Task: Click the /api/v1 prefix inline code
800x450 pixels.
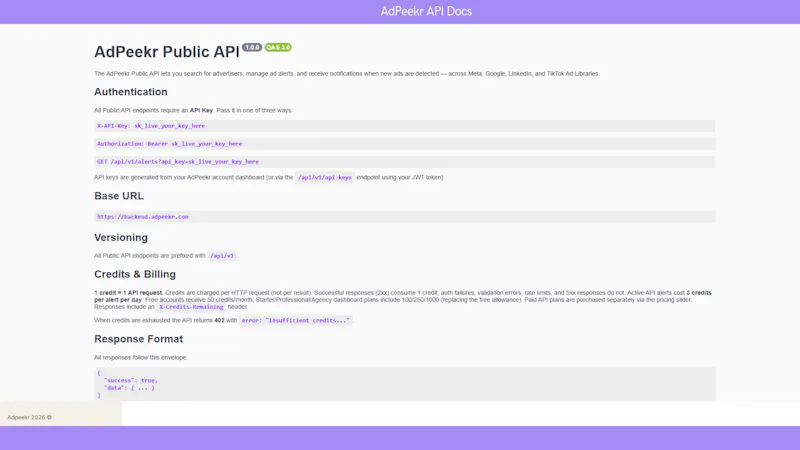Action: pos(222,256)
